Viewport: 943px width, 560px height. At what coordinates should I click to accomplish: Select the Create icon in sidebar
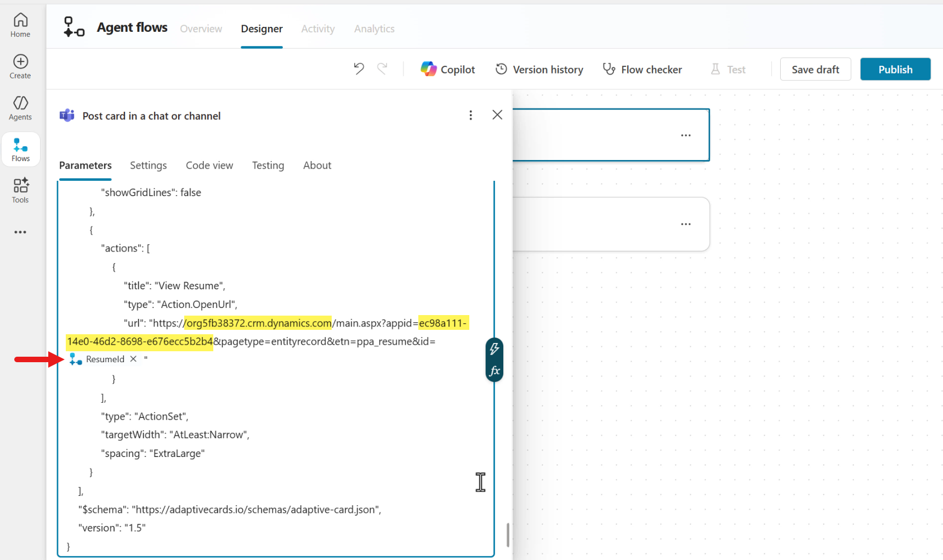pyautogui.click(x=20, y=66)
